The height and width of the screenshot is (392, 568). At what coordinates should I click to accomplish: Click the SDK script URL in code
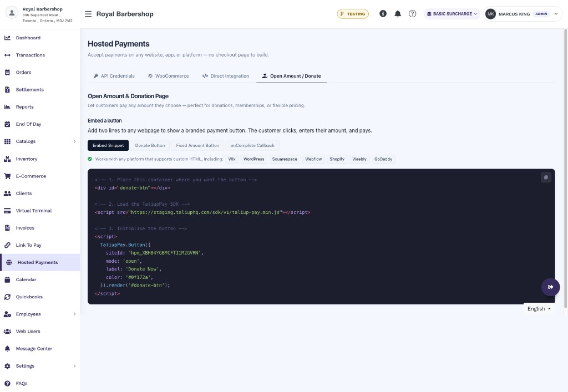coord(205,212)
